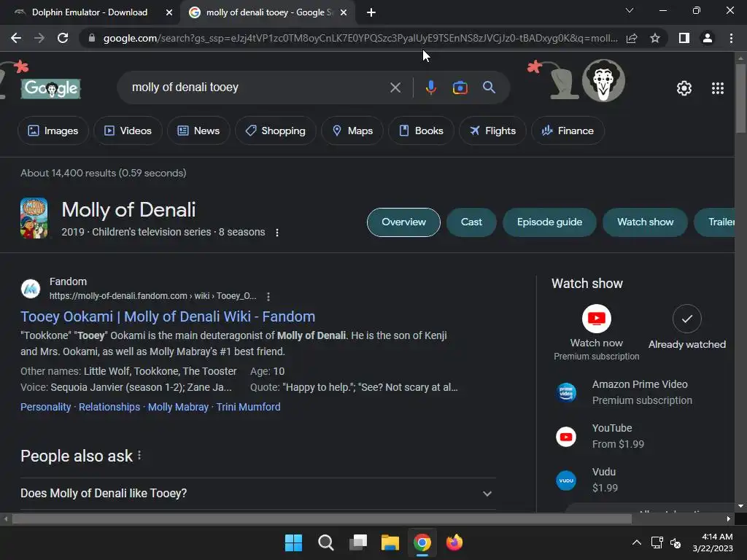Click the address bar URL
This screenshot has height=560, width=747.
[x=360, y=38]
